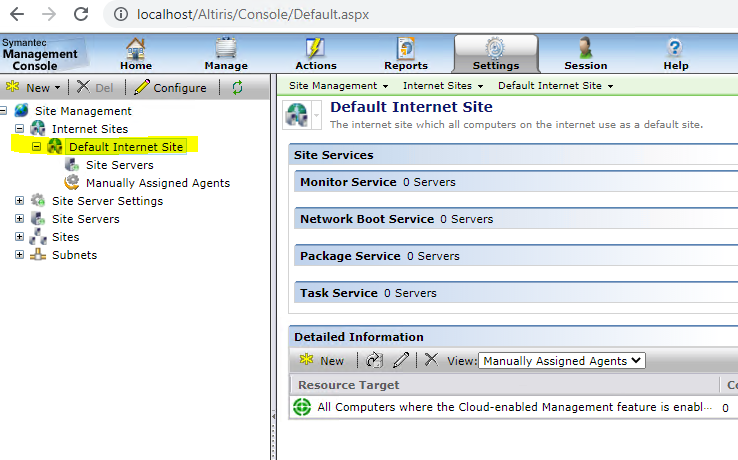Select Sites in the tree
This screenshot has height=460, width=738.
coord(65,237)
